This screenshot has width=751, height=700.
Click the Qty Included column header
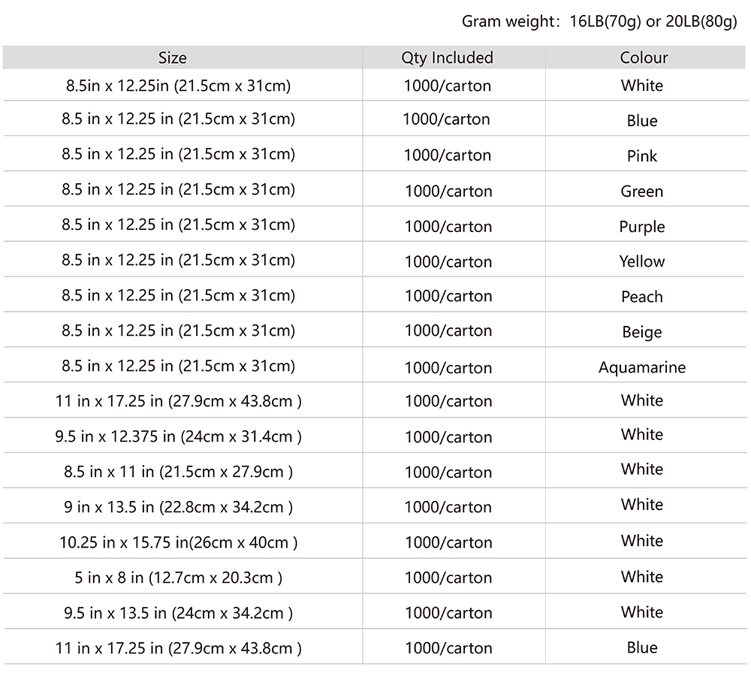pos(447,58)
